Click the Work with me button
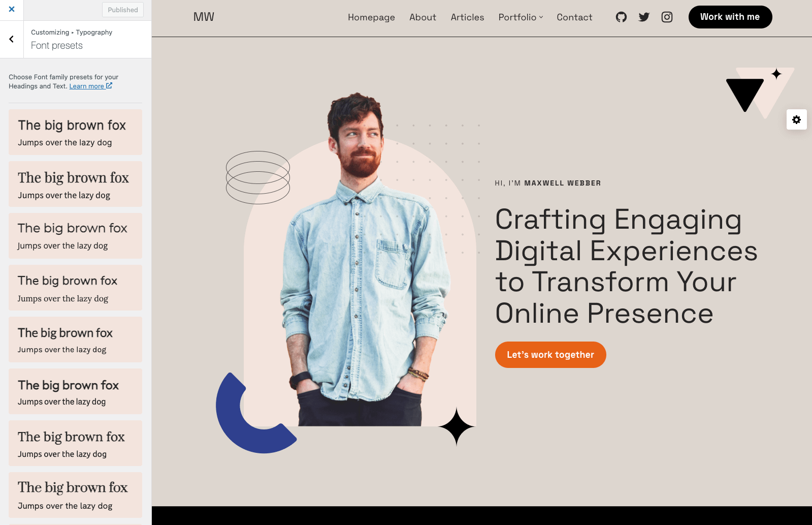Image resolution: width=812 pixels, height=525 pixels. click(x=730, y=17)
